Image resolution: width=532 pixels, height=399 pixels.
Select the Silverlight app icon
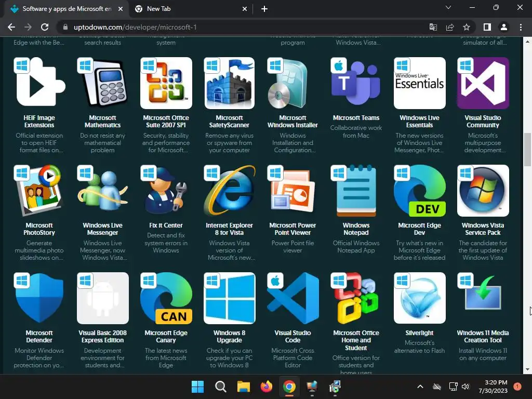coord(420,298)
